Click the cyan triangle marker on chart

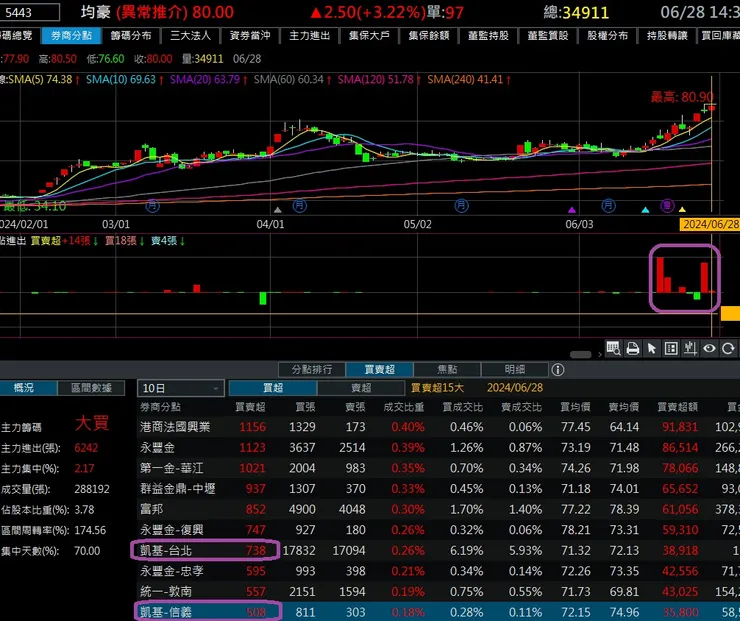pos(645,210)
